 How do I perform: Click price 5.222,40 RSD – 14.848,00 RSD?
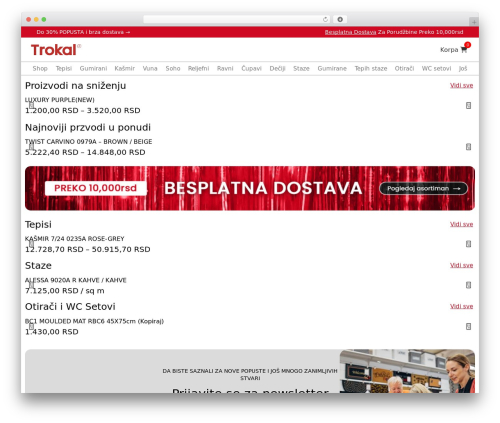[85, 152]
